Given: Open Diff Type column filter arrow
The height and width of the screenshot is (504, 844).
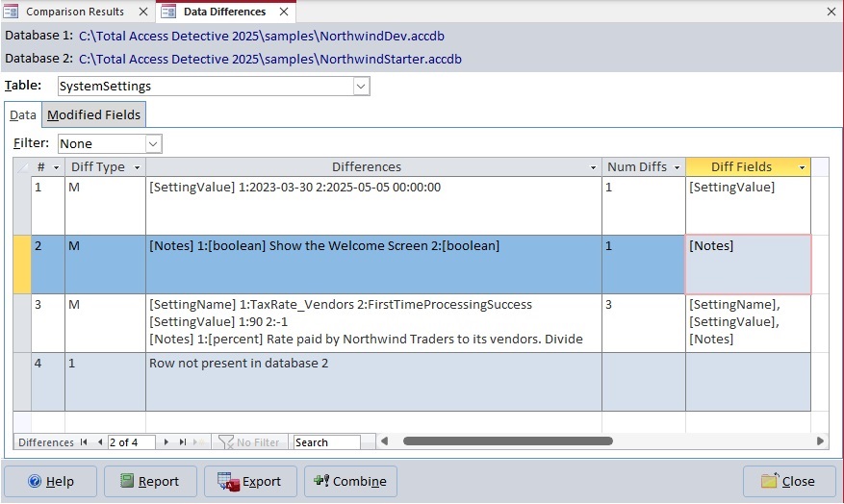Looking at the screenshot, I should pyautogui.click(x=137, y=167).
